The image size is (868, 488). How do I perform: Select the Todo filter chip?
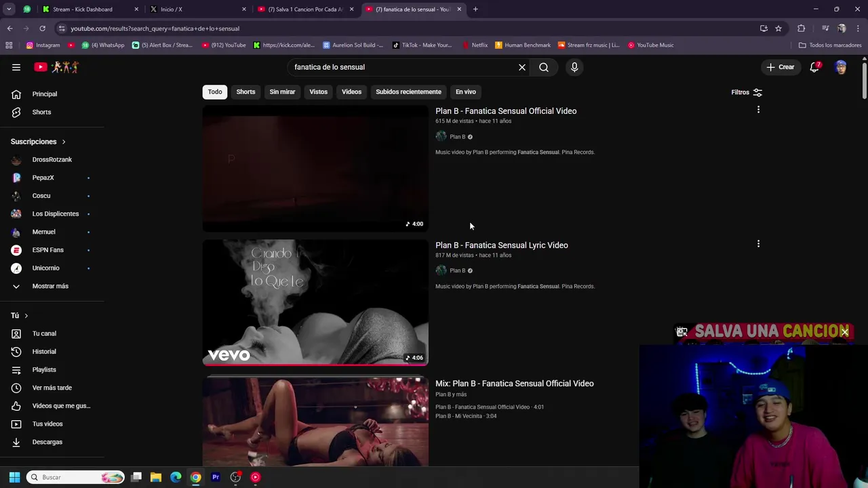[x=215, y=91]
